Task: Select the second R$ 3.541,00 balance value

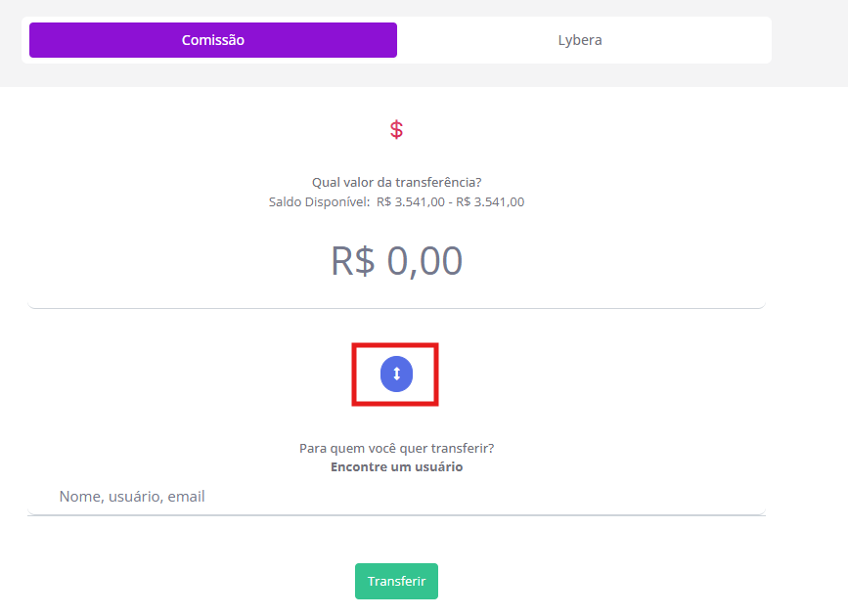Action: click(x=490, y=202)
